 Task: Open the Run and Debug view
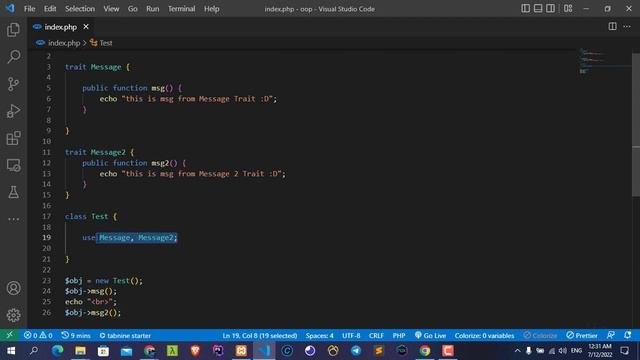coord(13,111)
